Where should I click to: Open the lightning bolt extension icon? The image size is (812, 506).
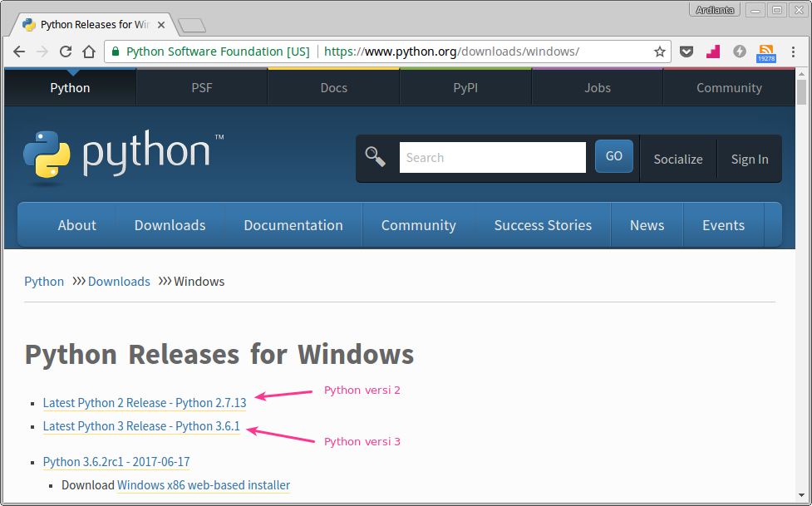[x=739, y=51]
